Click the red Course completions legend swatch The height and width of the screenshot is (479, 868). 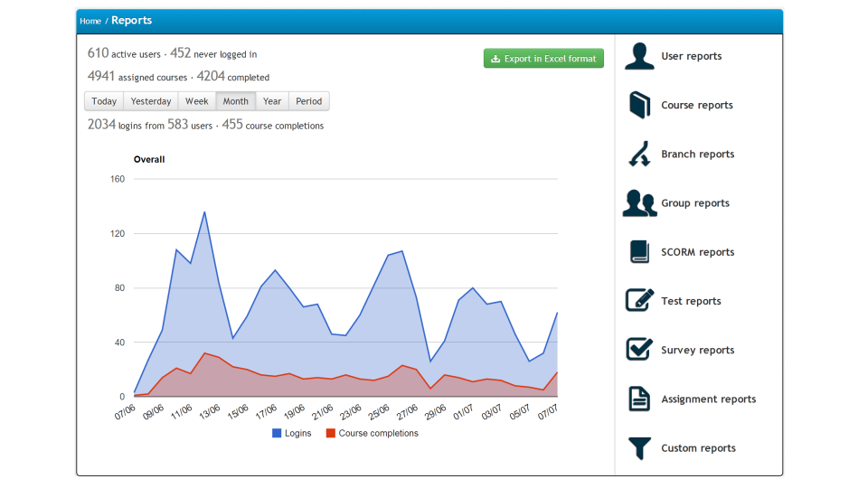click(331, 433)
